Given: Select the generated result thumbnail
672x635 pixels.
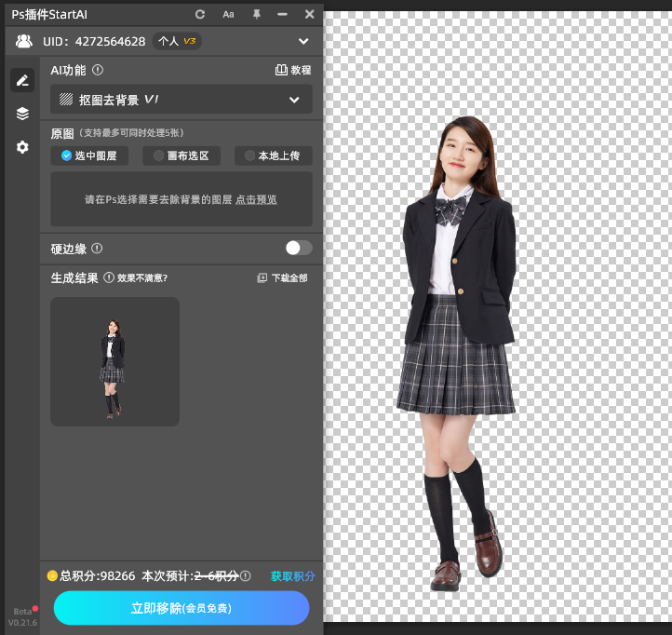Looking at the screenshot, I should pyautogui.click(x=114, y=361).
